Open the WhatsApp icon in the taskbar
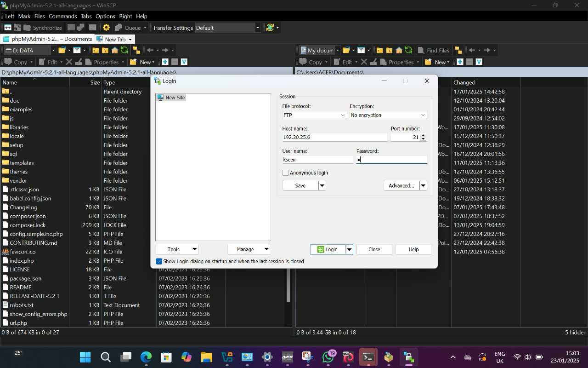588x368 pixels. tap(328, 357)
